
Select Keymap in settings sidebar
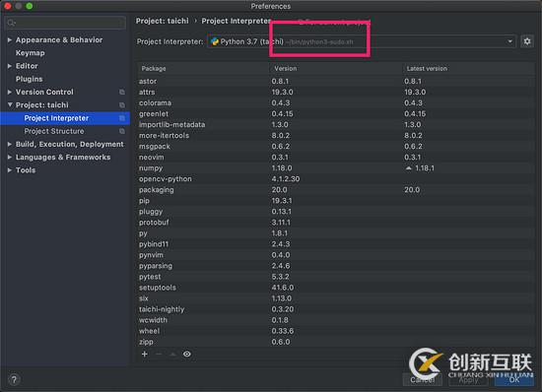[31, 53]
